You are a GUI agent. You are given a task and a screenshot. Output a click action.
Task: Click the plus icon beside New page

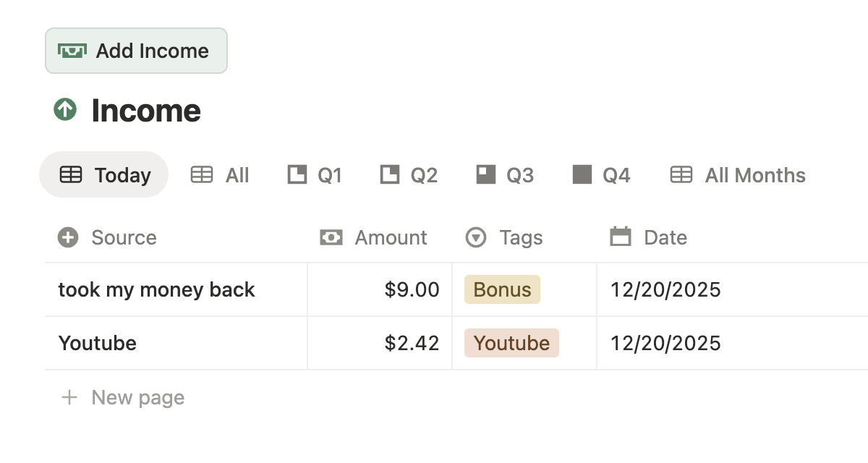[x=69, y=397]
